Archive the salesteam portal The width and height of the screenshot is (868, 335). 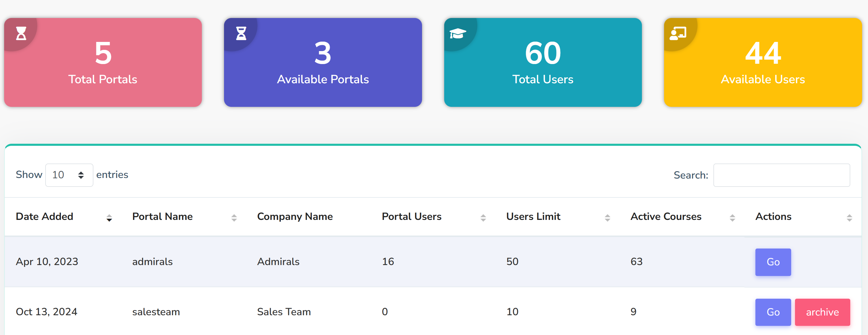click(x=822, y=312)
